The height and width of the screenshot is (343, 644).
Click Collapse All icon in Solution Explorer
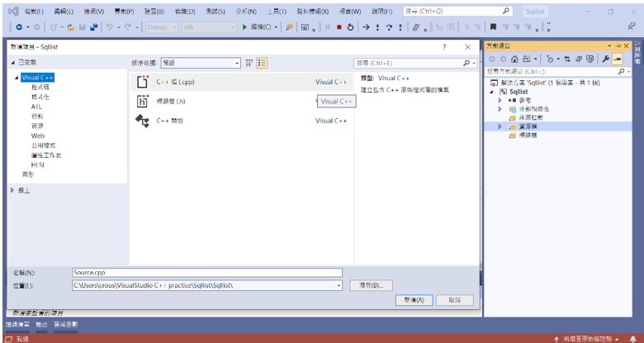click(x=578, y=60)
